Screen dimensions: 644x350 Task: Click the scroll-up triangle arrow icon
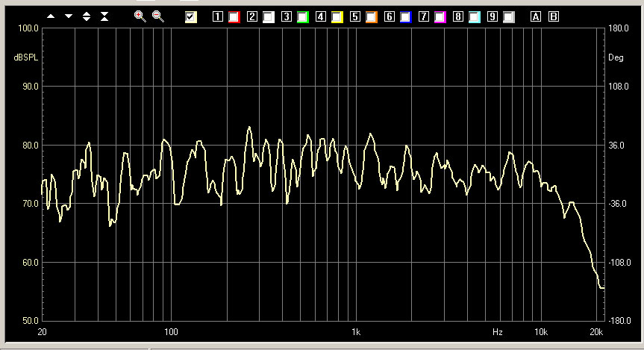[51, 16]
